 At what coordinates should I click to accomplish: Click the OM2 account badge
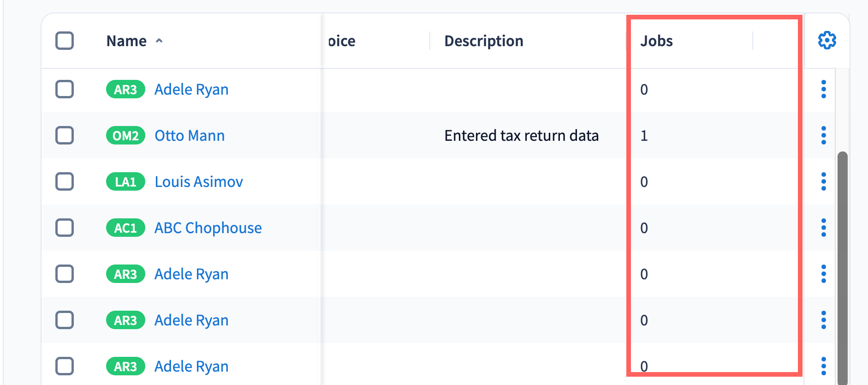(x=125, y=135)
